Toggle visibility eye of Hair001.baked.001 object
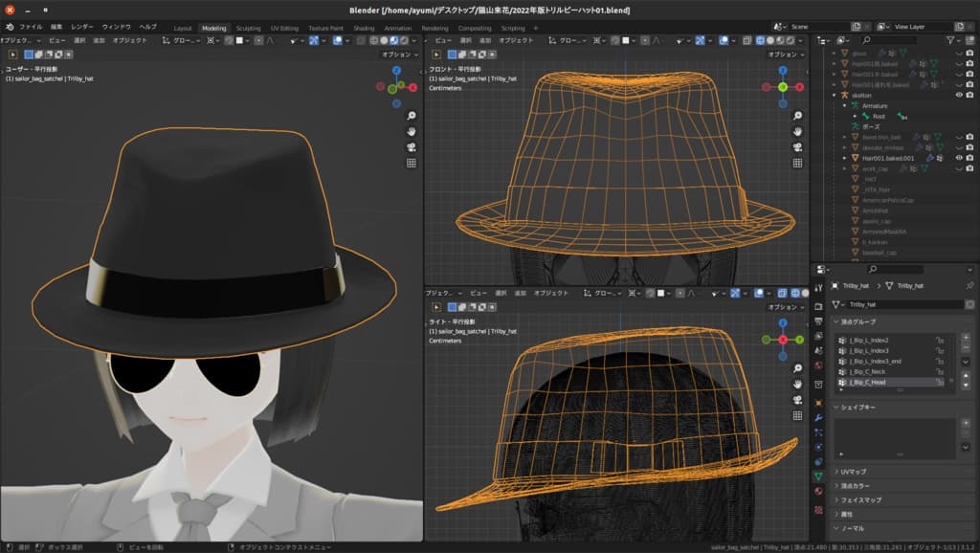980x553 pixels. pyautogui.click(x=958, y=157)
